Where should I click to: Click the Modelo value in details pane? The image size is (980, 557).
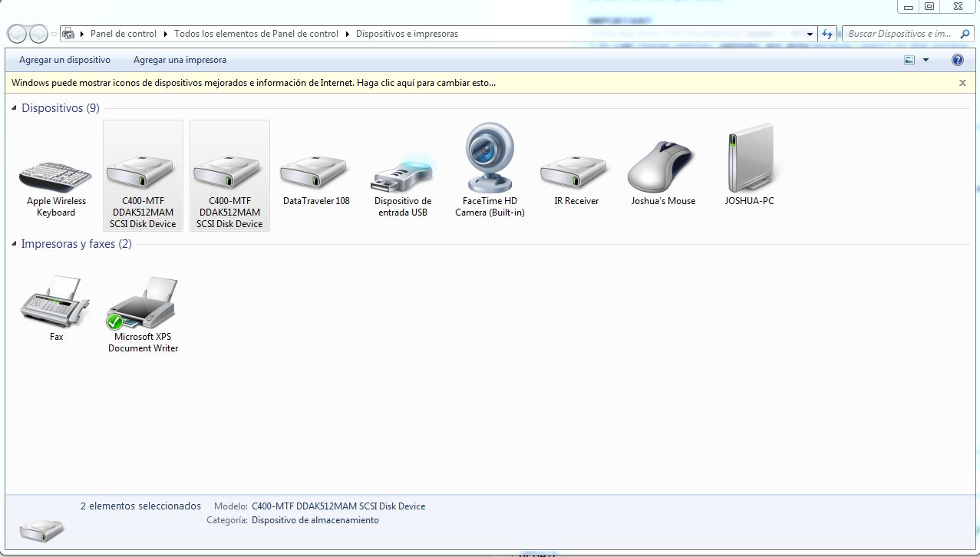point(338,506)
